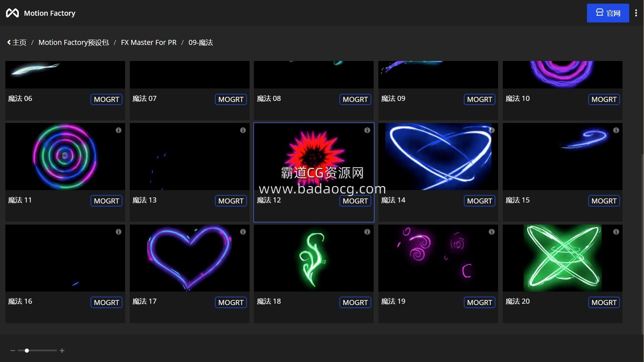Select the concentric rings thumbnail 魔法 11

click(65, 157)
